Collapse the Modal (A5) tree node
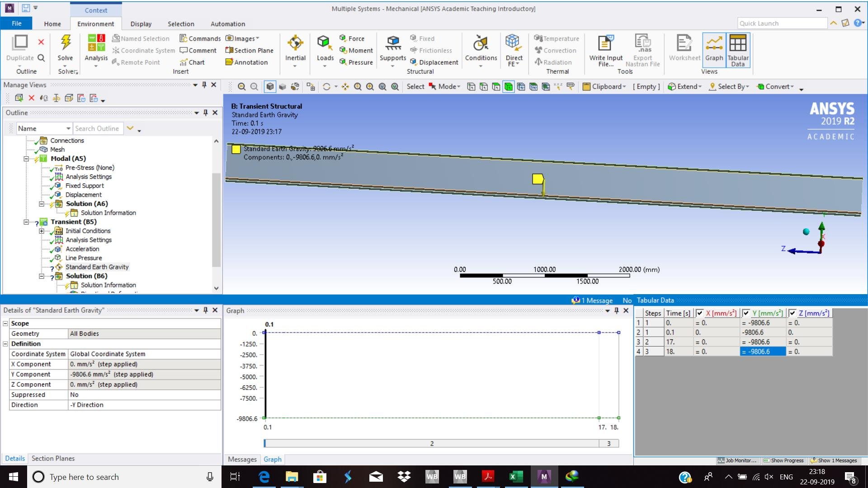 coord(26,159)
